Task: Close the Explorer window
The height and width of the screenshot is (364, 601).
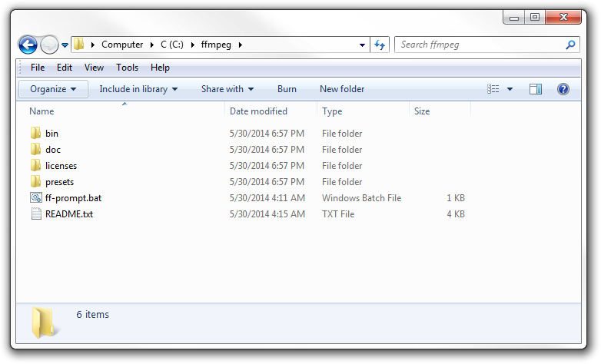Action: tap(563, 17)
